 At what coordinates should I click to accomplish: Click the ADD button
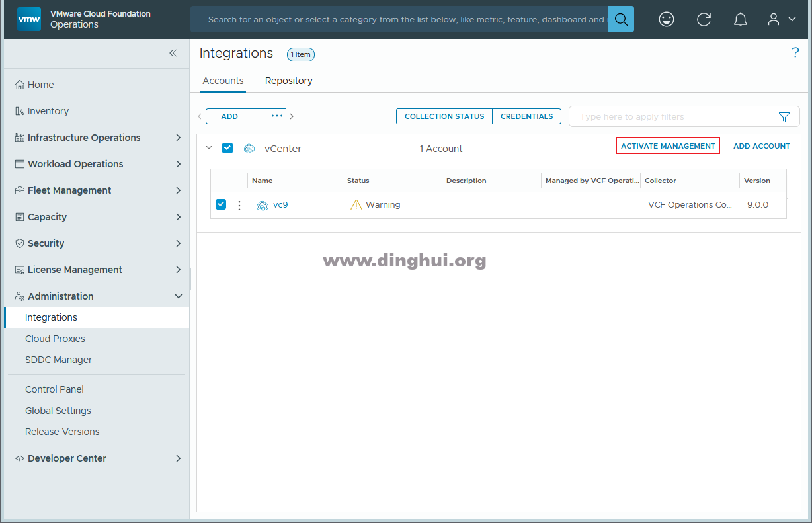pos(229,116)
